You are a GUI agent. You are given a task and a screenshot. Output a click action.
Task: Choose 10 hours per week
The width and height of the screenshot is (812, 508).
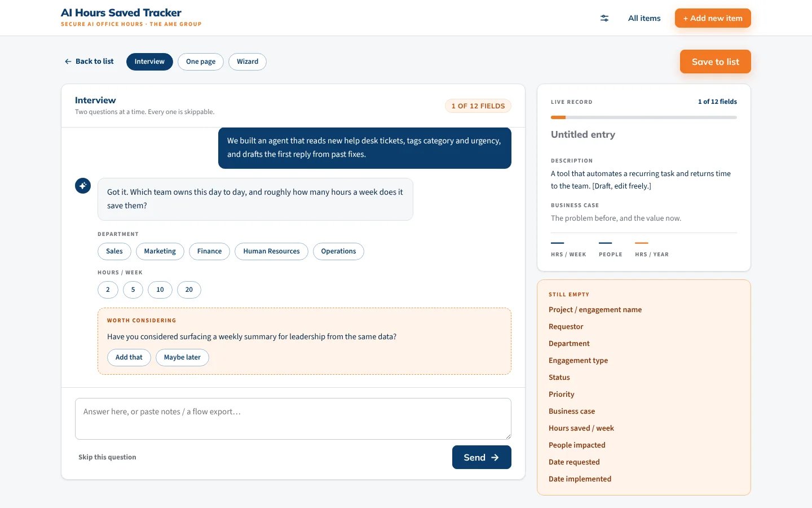tap(160, 290)
